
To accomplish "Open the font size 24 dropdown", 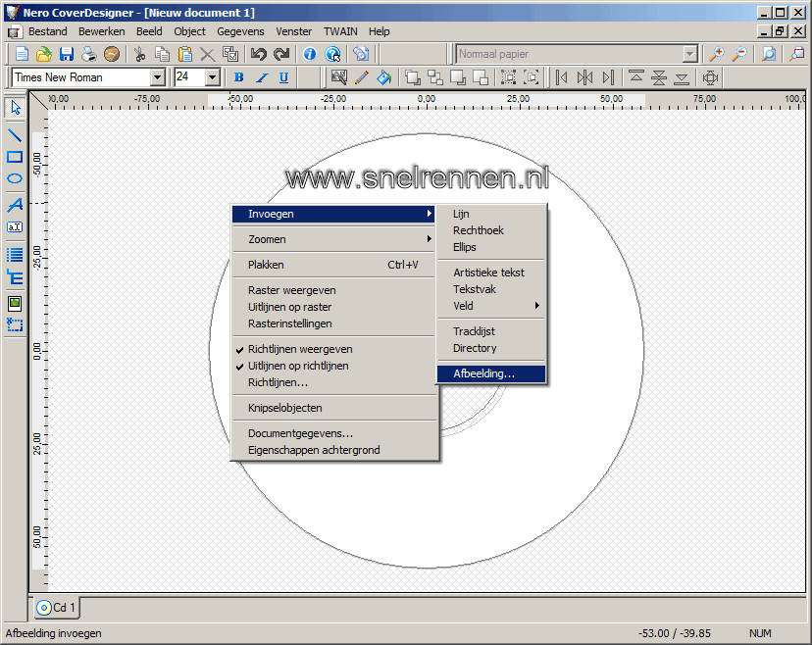I will tap(213, 77).
